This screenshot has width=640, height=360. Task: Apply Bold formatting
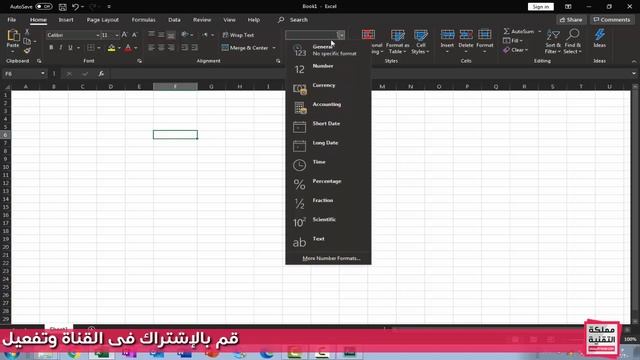(51, 48)
